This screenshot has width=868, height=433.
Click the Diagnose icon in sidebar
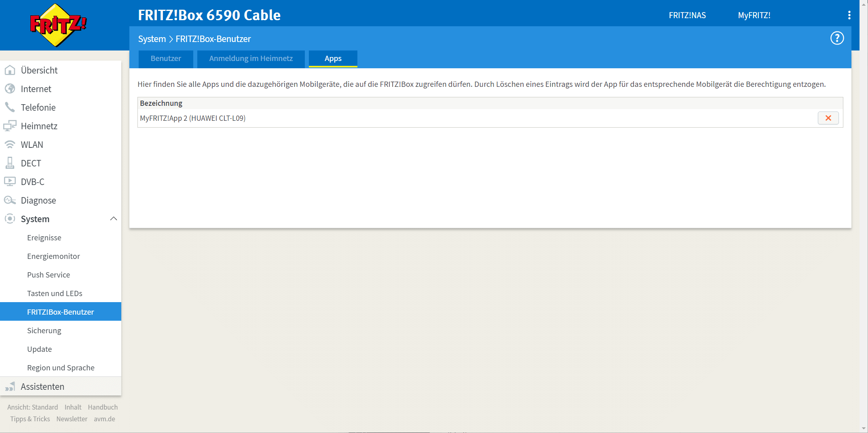click(10, 200)
